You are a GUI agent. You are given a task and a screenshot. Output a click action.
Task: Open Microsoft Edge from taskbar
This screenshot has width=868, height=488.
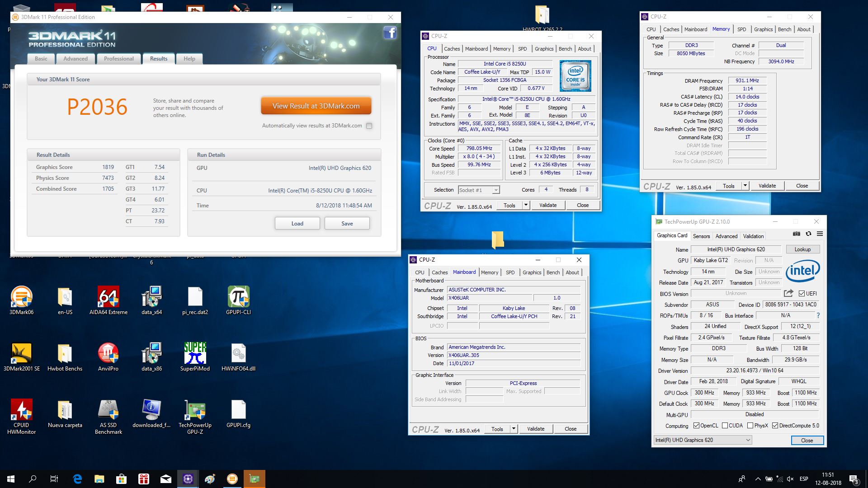tap(77, 479)
